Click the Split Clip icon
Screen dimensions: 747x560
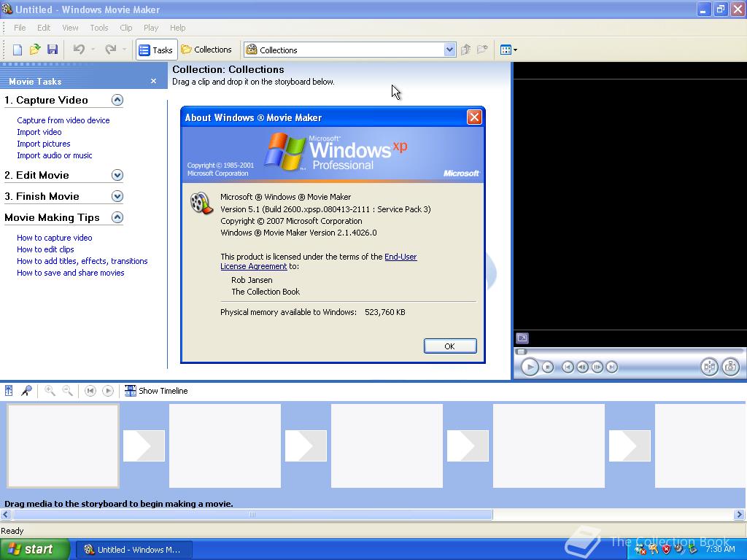pos(709,367)
